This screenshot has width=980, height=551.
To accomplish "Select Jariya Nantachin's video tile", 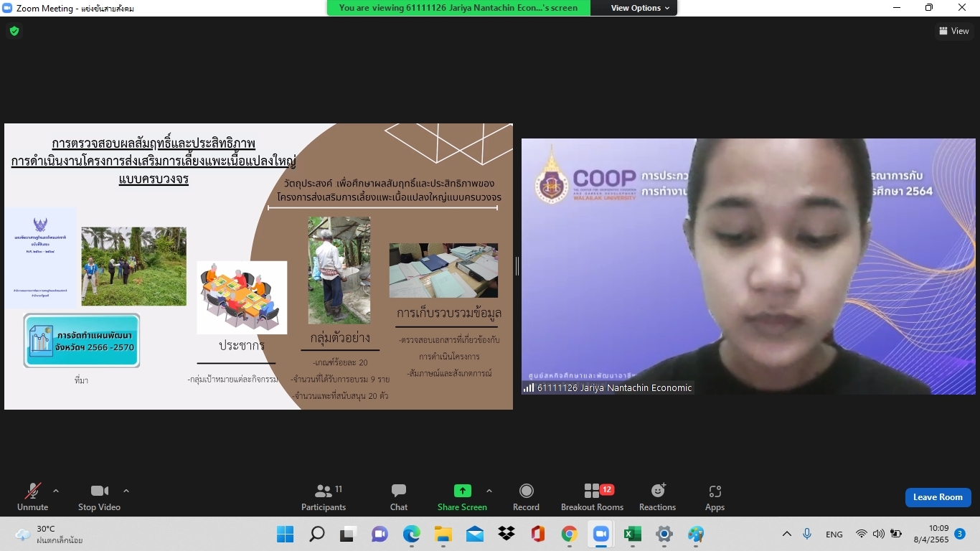I will (748, 266).
